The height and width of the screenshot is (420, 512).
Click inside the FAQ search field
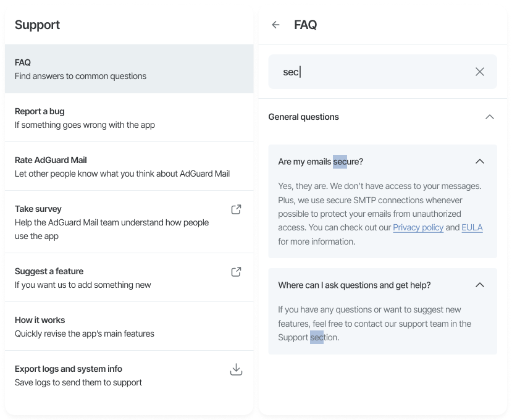pos(371,72)
